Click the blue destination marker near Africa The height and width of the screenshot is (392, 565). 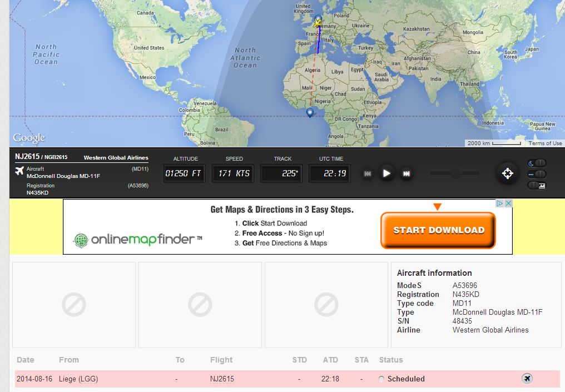(310, 113)
